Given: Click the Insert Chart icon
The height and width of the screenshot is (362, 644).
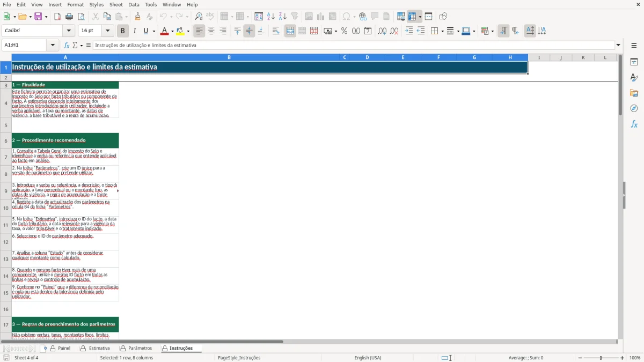Looking at the screenshot, I should pos(321,17).
